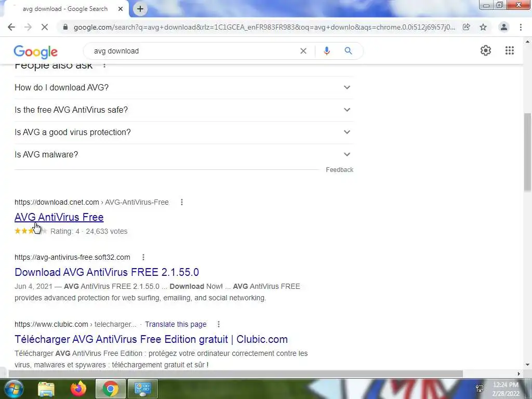Image resolution: width=532 pixels, height=399 pixels.
Task: Stop loading the page
Action: pos(45,27)
